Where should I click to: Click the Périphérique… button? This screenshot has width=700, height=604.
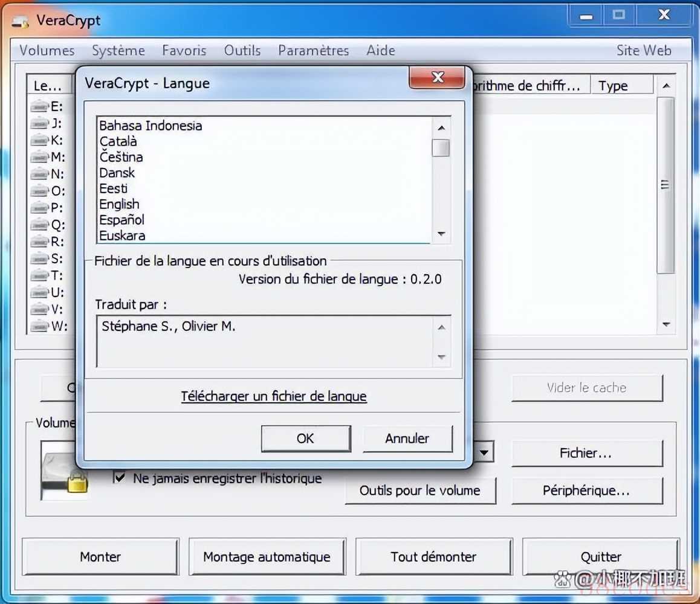586,490
